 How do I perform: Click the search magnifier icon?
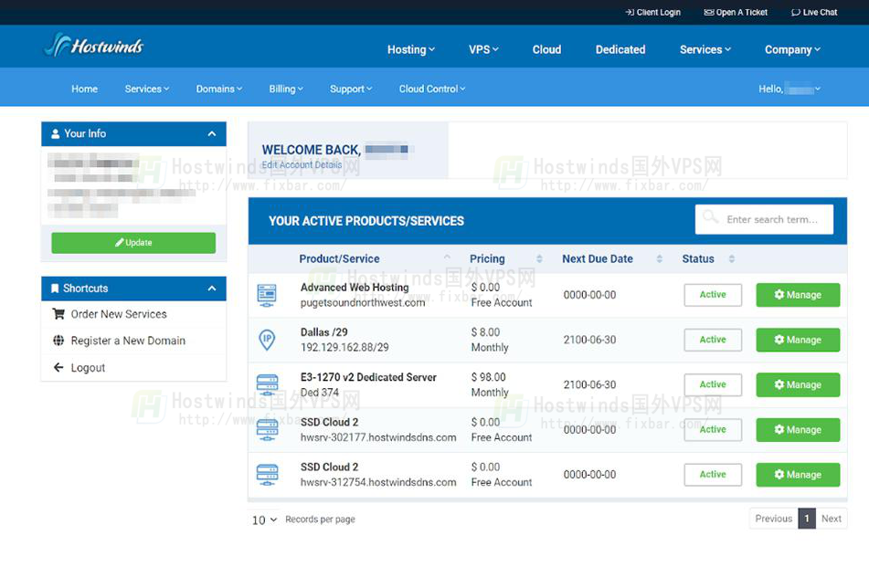click(x=710, y=216)
